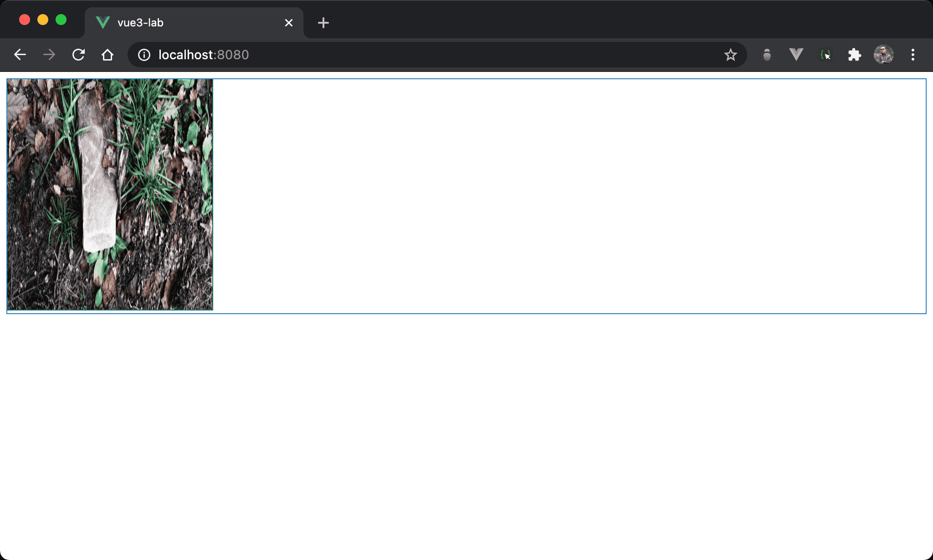933x560 pixels.
Task: Click the gray bug extension icon
Action: tap(767, 55)
